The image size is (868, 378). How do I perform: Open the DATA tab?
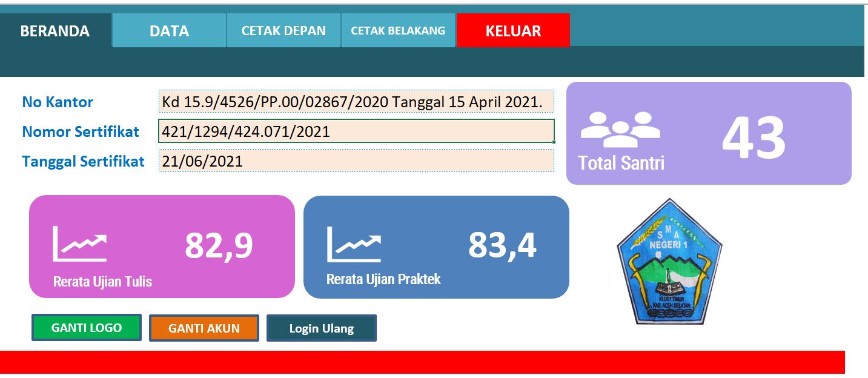coord(168,30)
